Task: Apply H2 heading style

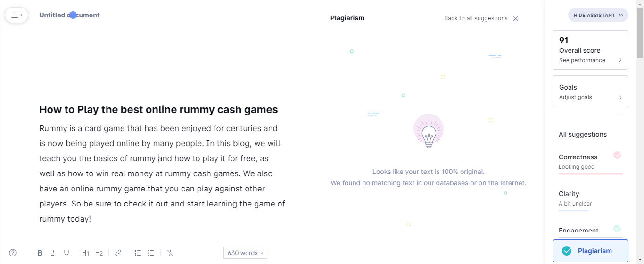Action: coord(99,253)
